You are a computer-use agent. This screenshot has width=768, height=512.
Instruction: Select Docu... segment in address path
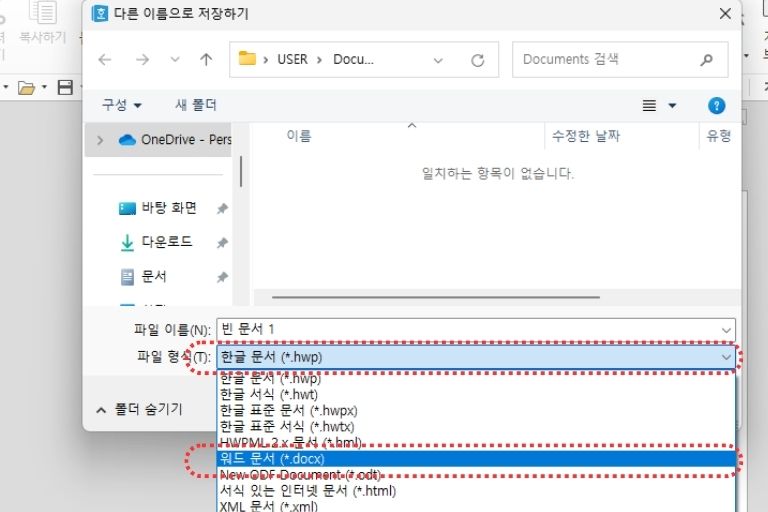coord(353,59)
